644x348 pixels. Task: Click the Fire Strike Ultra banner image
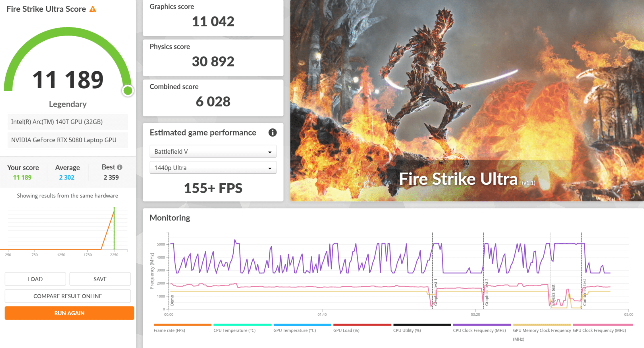click(467, 101)
